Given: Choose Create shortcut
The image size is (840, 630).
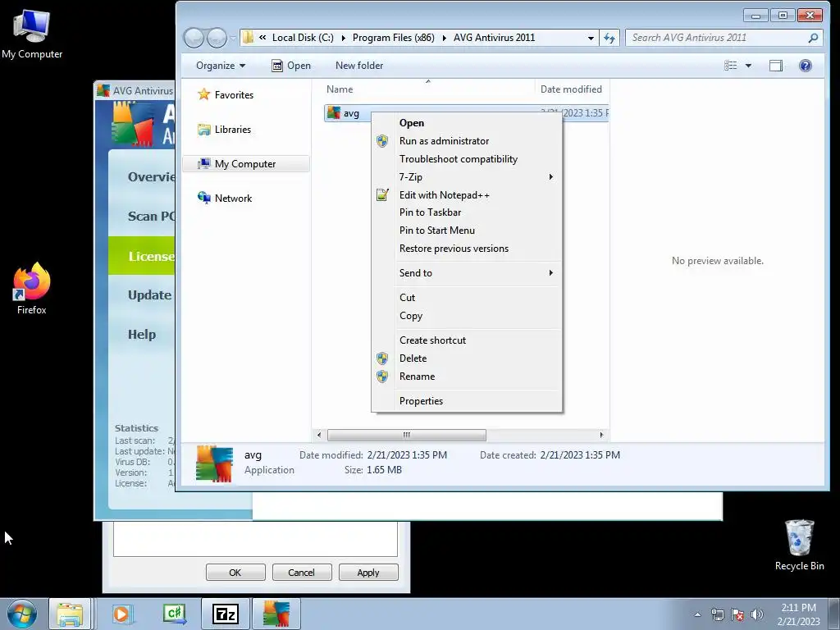Looking at the screenshot, I should [x=432, y=340].
